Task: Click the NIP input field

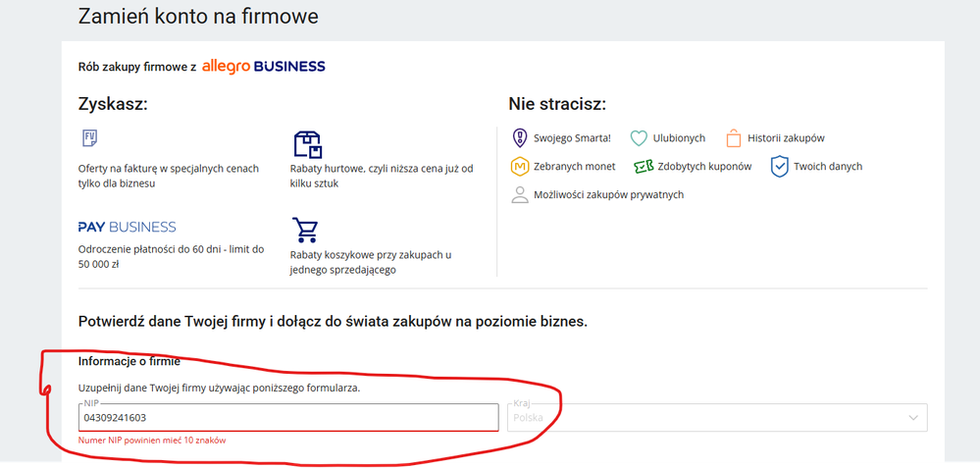Action: pyautogui.click(x=288, y=417)
